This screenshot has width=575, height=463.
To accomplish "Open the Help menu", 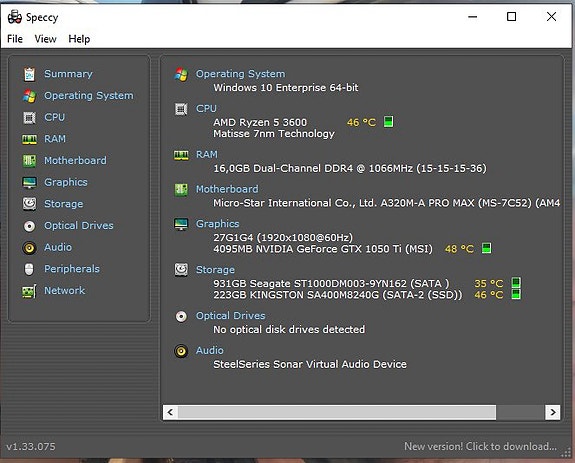I will coord(79,39).
